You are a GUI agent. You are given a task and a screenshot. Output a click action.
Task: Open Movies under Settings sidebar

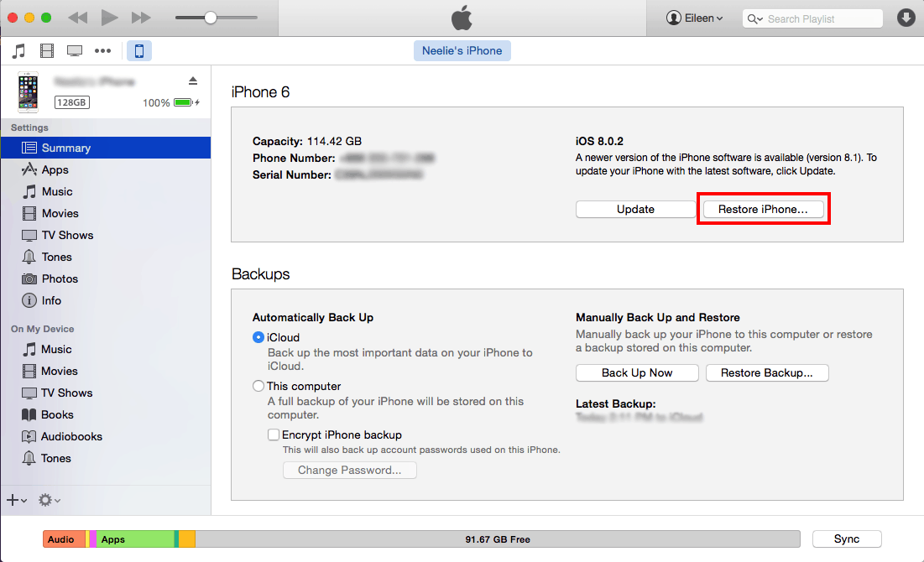point(106,213)
